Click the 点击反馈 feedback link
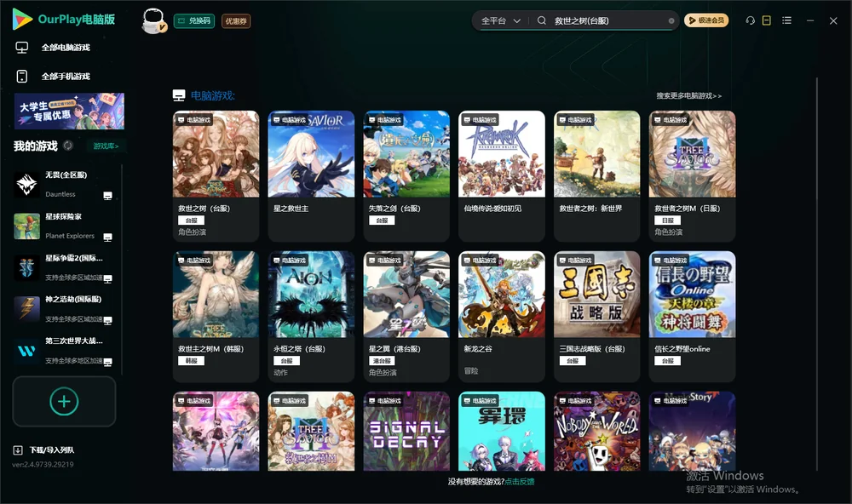Viewport: 852px width, 504px height. 520,482
